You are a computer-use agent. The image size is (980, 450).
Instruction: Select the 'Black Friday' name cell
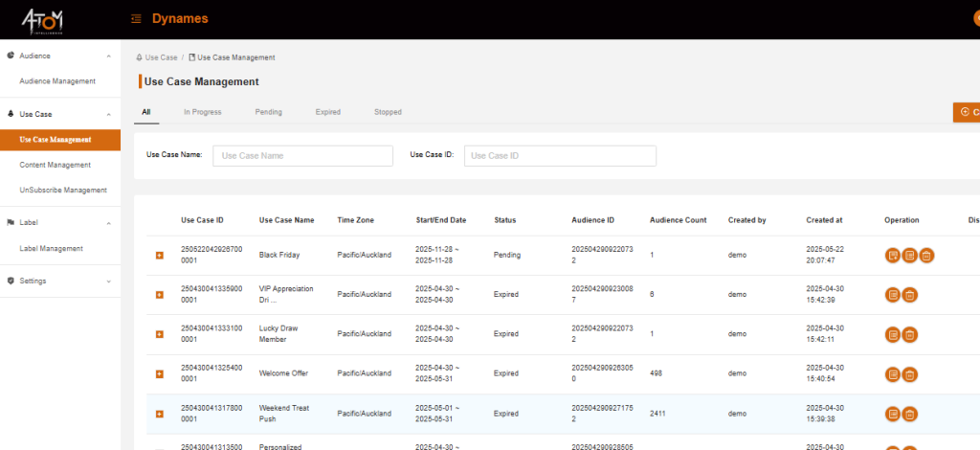[279, 255]
